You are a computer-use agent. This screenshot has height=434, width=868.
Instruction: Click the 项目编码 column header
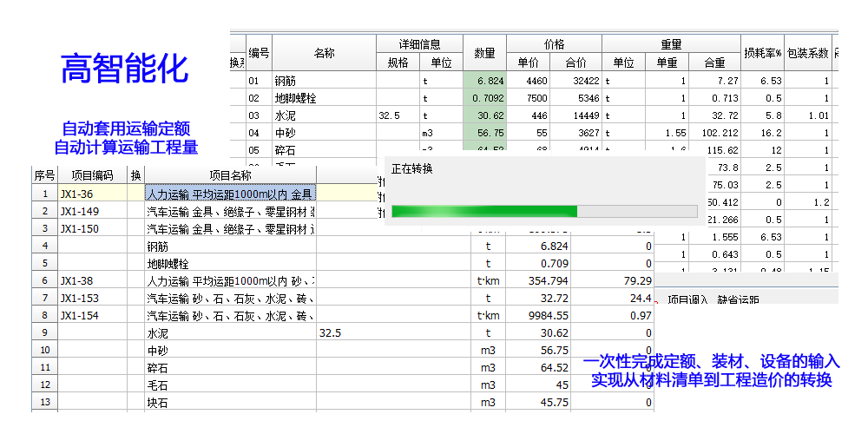coord(93,175)
